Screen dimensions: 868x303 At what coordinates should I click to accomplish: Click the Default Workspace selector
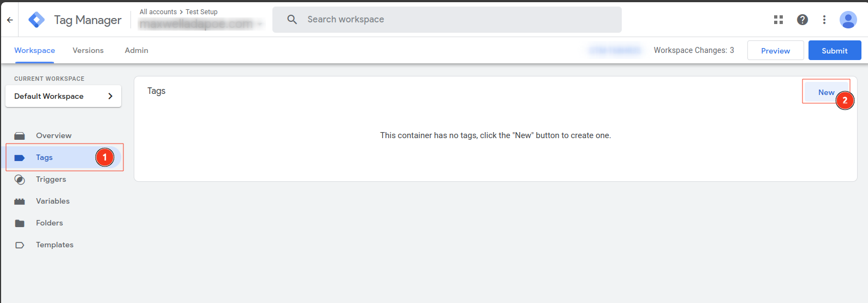point(63,96)
